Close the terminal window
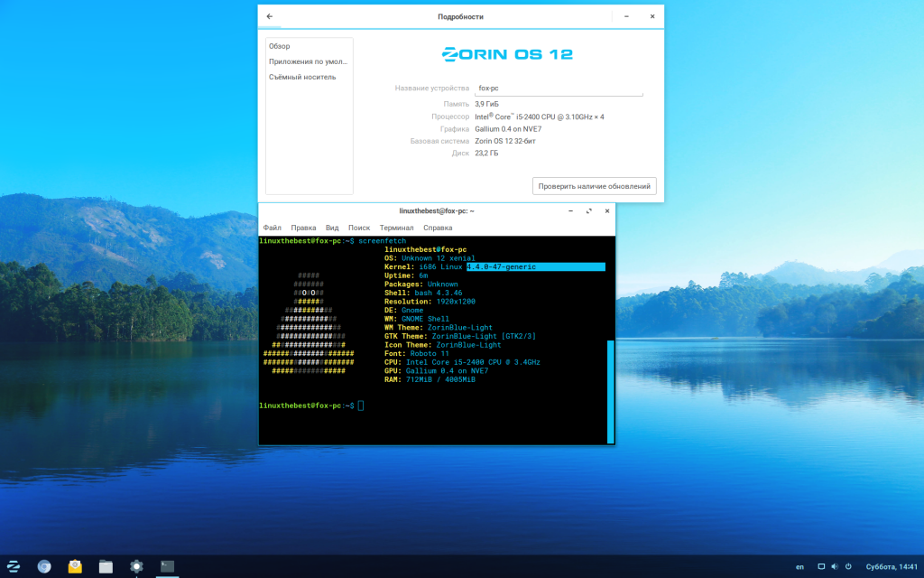The width and height of the screenshot is (924, 578). [x=607, y=210]
